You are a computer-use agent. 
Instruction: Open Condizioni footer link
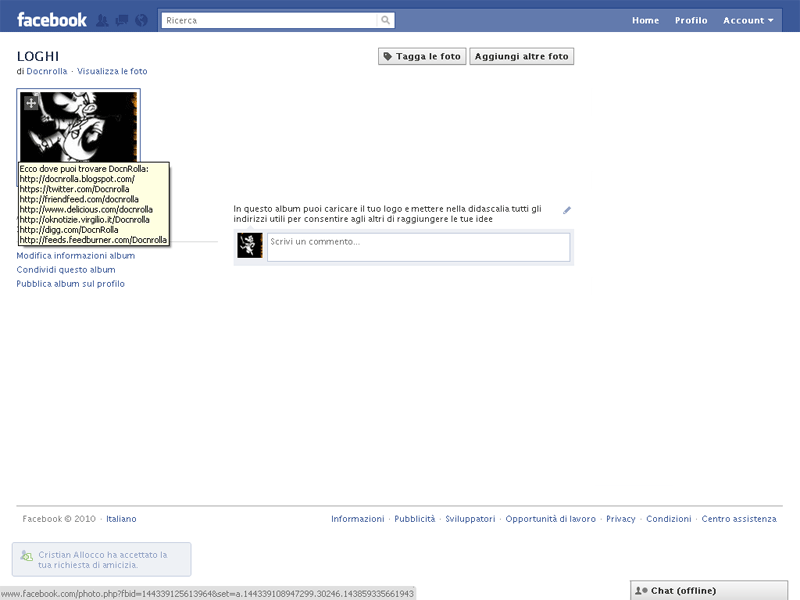669,519
